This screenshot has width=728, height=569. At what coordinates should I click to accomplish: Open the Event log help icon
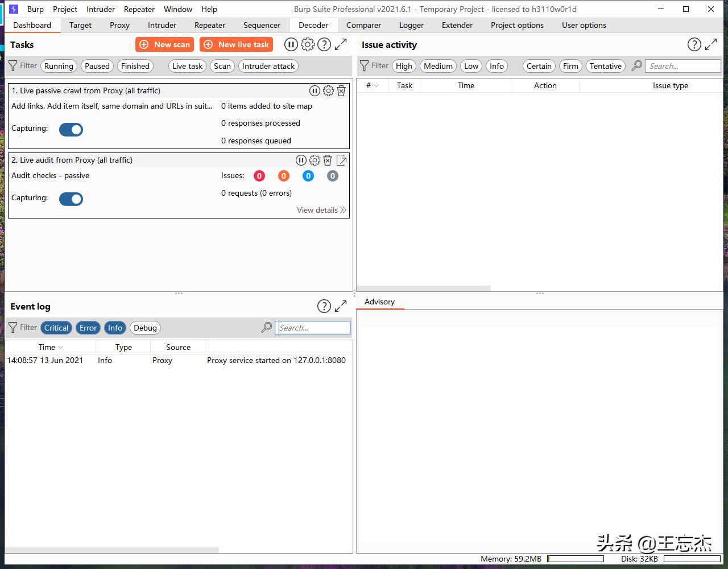click(324, 306)
